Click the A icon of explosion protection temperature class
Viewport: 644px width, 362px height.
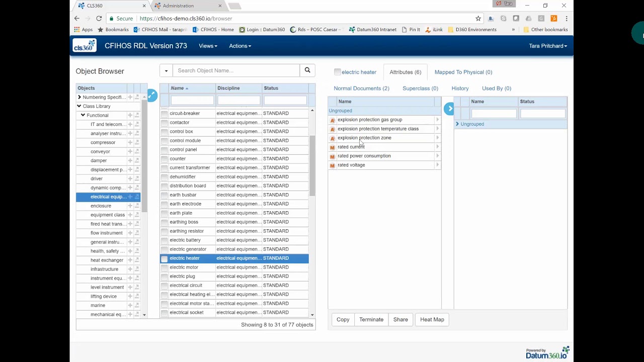[x=332, y=129]
